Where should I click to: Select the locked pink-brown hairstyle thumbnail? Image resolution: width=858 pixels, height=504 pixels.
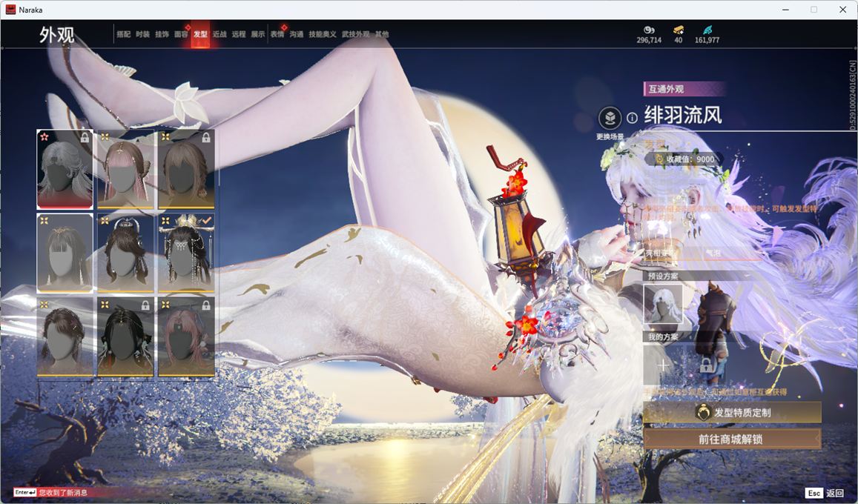pyautogui.click(x=186, y=336)
